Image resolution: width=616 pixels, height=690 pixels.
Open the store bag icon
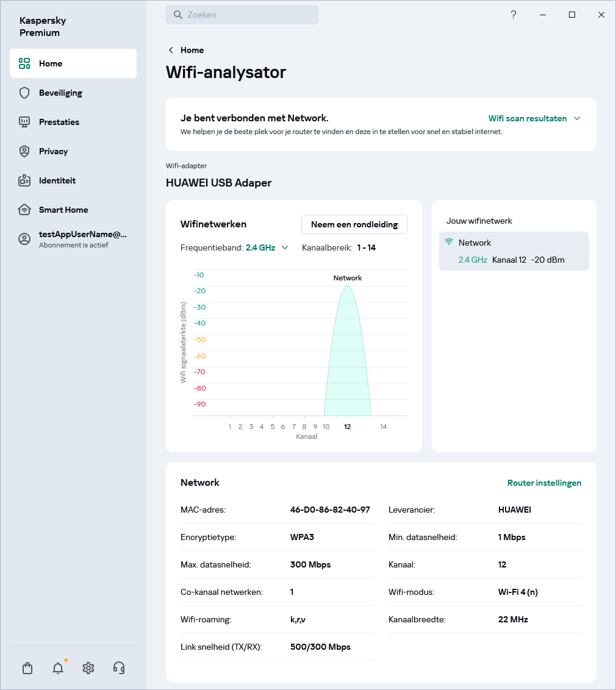point(27,668)
